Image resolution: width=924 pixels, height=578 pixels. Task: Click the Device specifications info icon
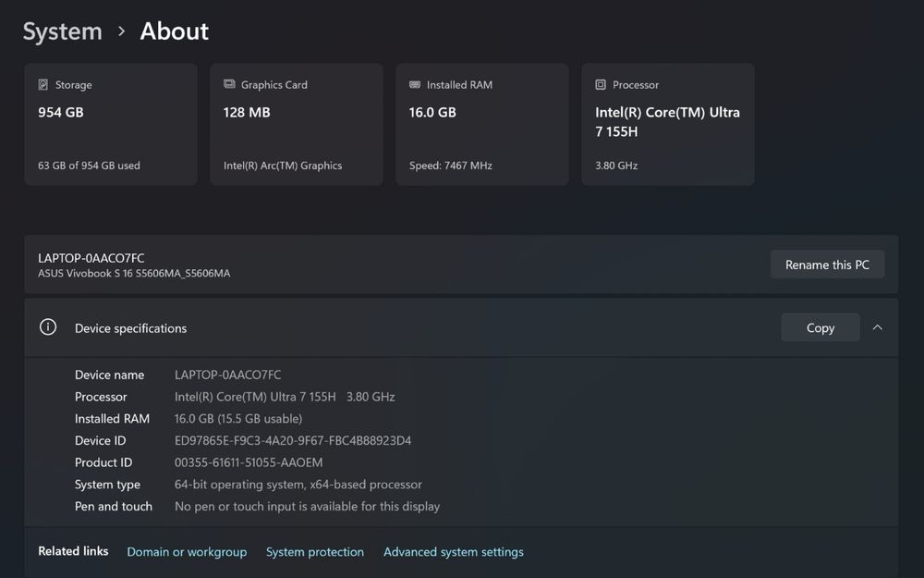(x=48, y=327)
